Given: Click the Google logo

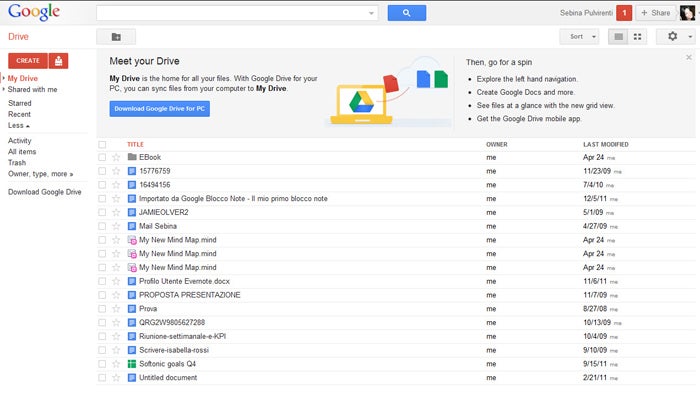Looking at the screenshot, I should click(x=34, y=12).
